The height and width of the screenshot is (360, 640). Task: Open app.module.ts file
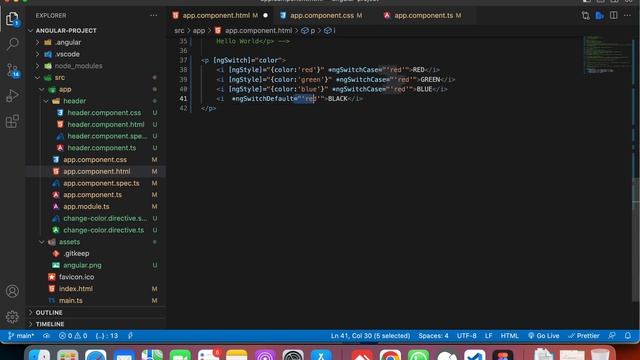tap(86, 207)
